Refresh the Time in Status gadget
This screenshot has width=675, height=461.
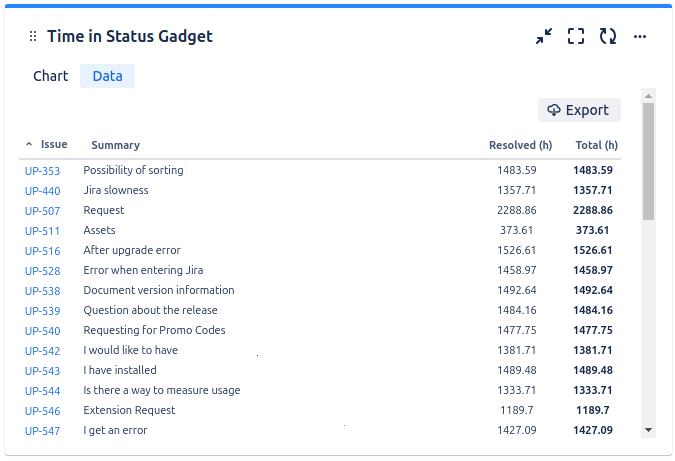tap(608, 37)
